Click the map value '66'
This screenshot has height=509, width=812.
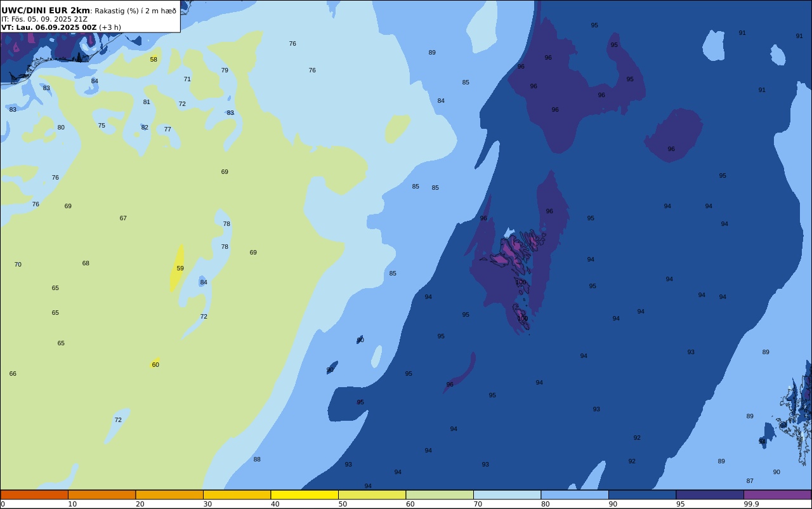point(13,374)
